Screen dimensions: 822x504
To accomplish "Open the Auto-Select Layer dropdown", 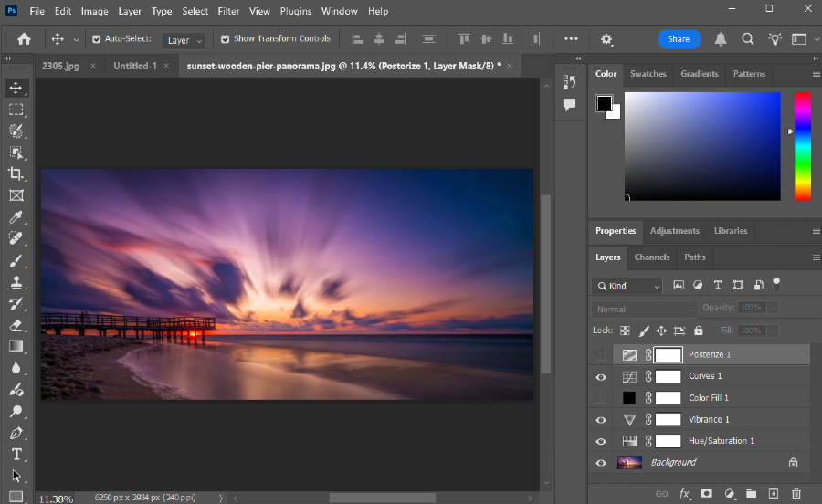I will click(184, 40).
